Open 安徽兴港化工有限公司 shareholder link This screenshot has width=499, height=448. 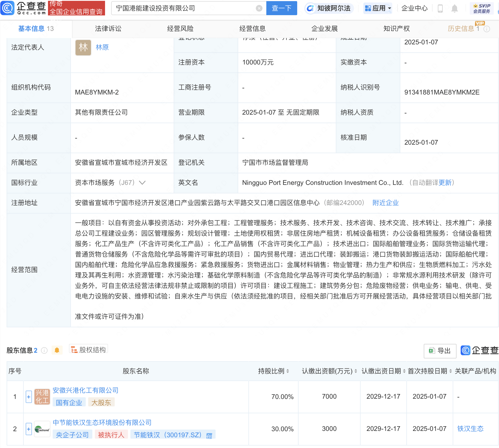pos(85,390)
